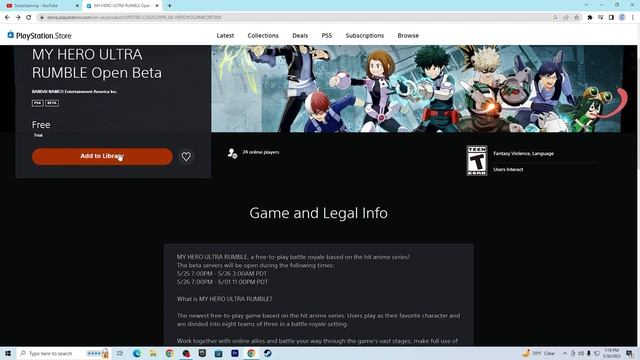This screenshot has height=360, width=640.
Task: Open the browser side panel icon
Action: [611, 17]
